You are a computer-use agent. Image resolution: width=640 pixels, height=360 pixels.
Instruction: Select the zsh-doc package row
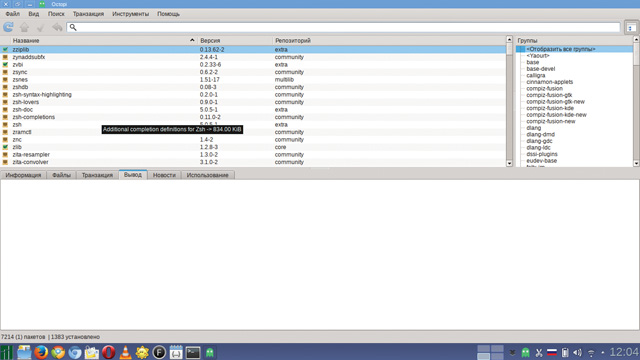pyautogui.click(x=253, y=109)
